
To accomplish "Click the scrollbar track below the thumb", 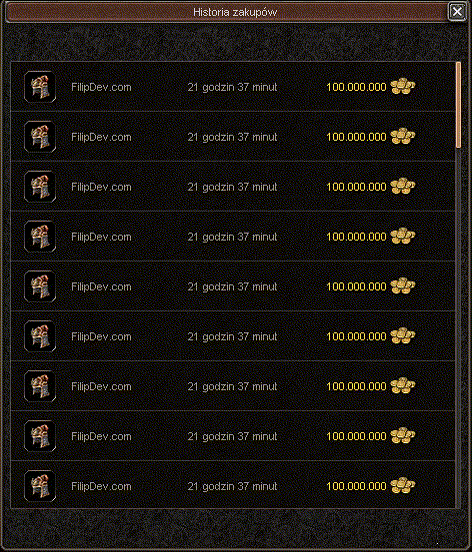I will [458, 327].
